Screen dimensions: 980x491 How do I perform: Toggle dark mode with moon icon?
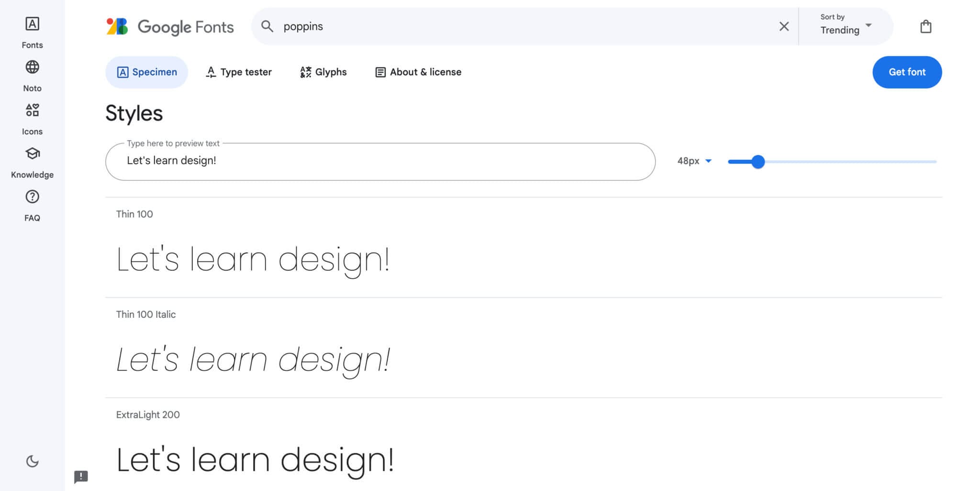(x=32, y=461)
